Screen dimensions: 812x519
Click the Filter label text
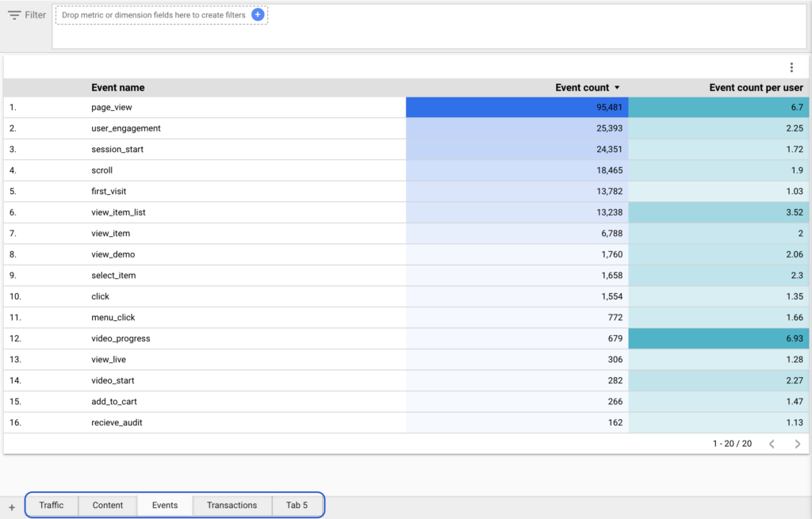pyautogui.click(x=35, y=15)
